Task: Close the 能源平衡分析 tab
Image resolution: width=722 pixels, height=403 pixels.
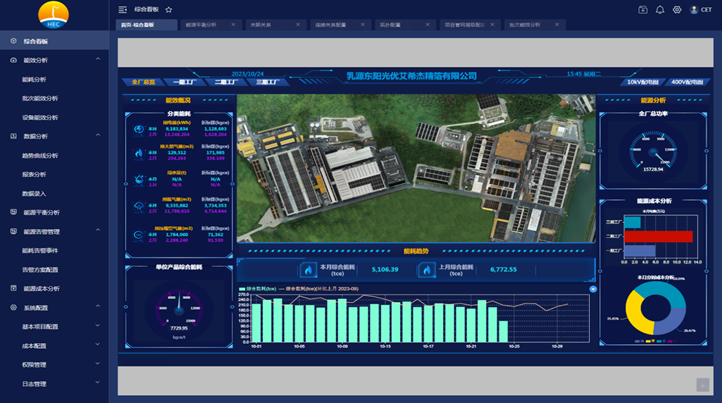Action: click(x=233, y=24)
